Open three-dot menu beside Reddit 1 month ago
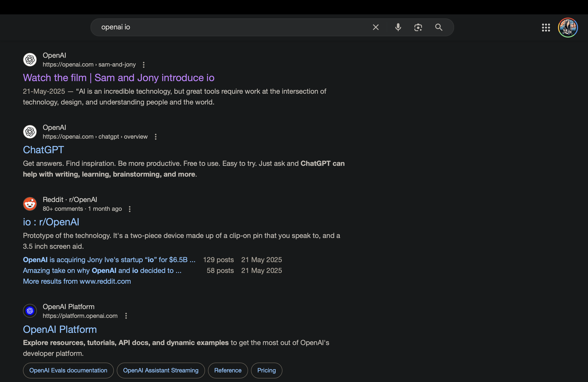Image resolution: width=588 pixels, height=382 pixels. pos(130,209)
